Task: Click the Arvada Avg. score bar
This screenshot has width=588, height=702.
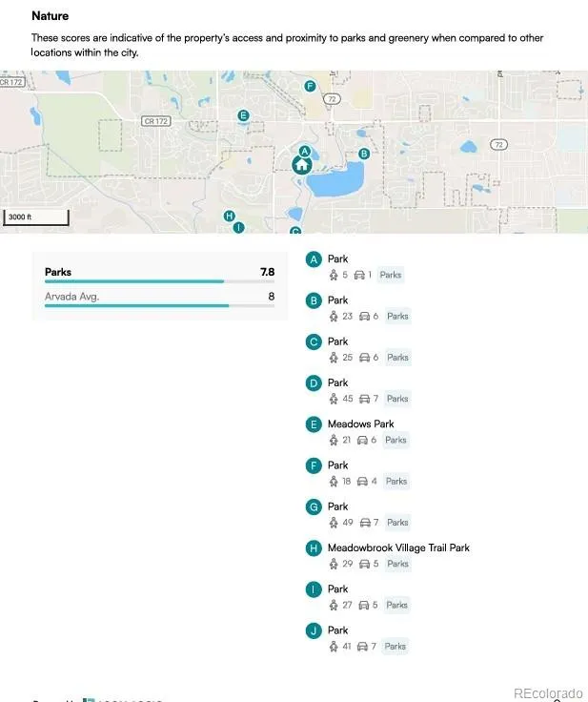Action: point(136,305)
